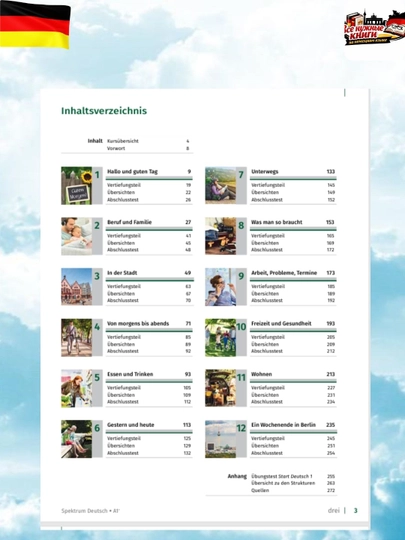Click footer text Spektrum Deutsch A1

pyautogui.click(x=90, y=511)
